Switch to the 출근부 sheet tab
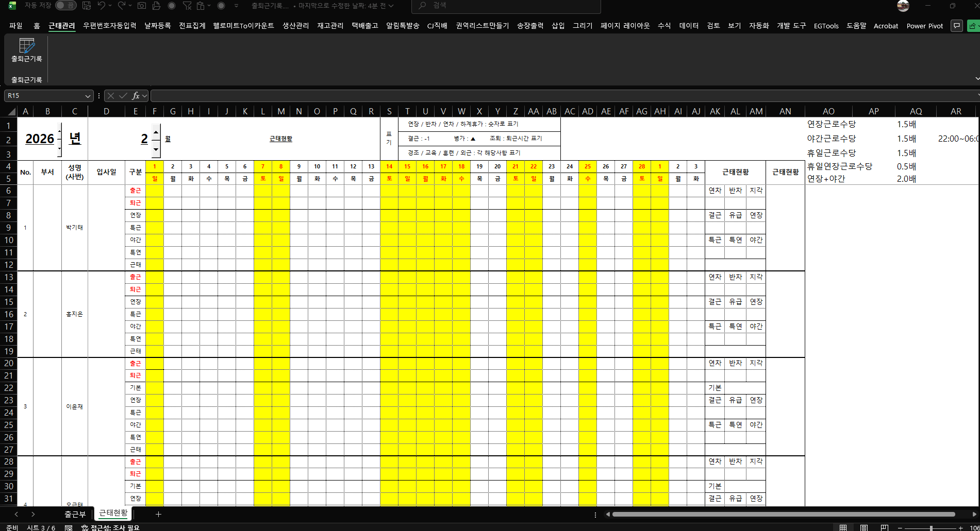The height and width of the screenshot is (531, 980). click(x=75, y=514)
